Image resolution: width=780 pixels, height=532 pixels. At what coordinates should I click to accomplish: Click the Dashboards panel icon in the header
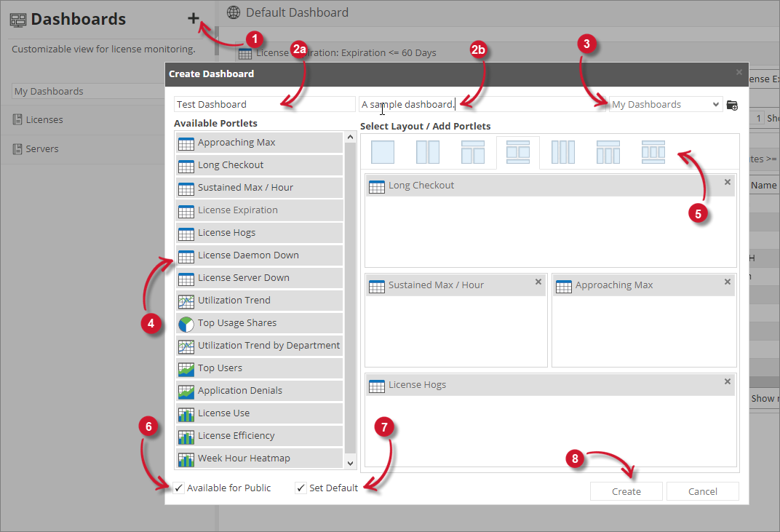(17, 18)
